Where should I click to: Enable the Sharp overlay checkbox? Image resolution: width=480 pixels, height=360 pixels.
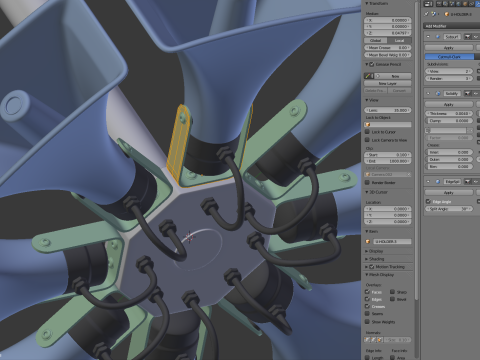coord(393,292)
